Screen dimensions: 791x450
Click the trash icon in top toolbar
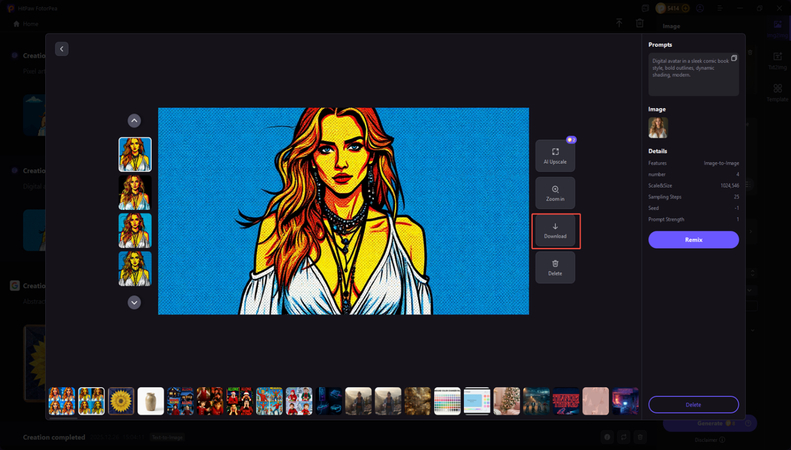tap(640, 23)
